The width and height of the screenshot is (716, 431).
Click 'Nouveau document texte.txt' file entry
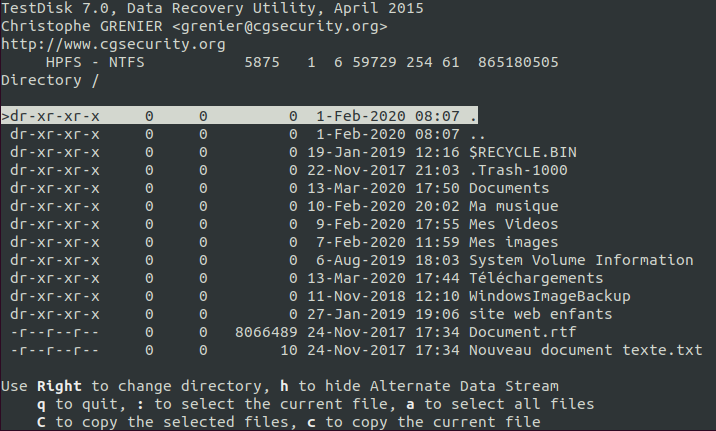coord(585,350)
